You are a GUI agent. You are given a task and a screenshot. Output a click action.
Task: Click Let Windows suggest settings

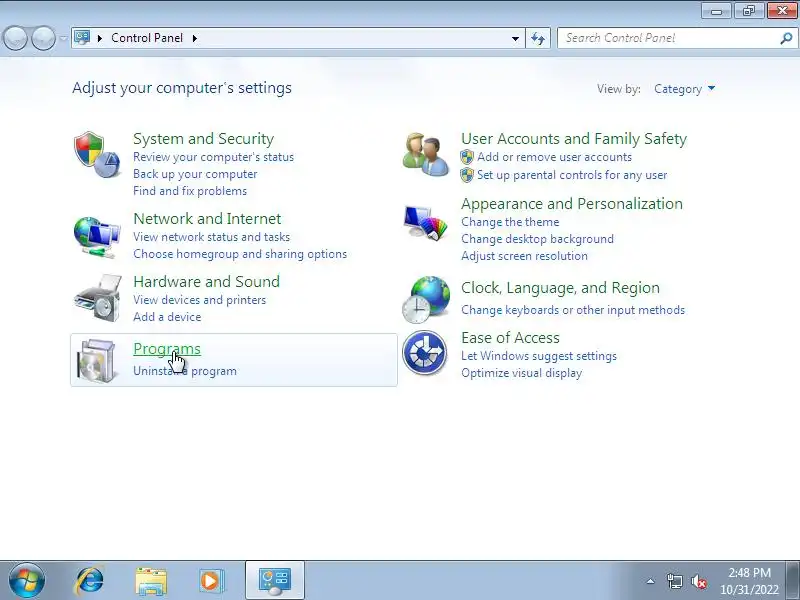tap(539, 356)
